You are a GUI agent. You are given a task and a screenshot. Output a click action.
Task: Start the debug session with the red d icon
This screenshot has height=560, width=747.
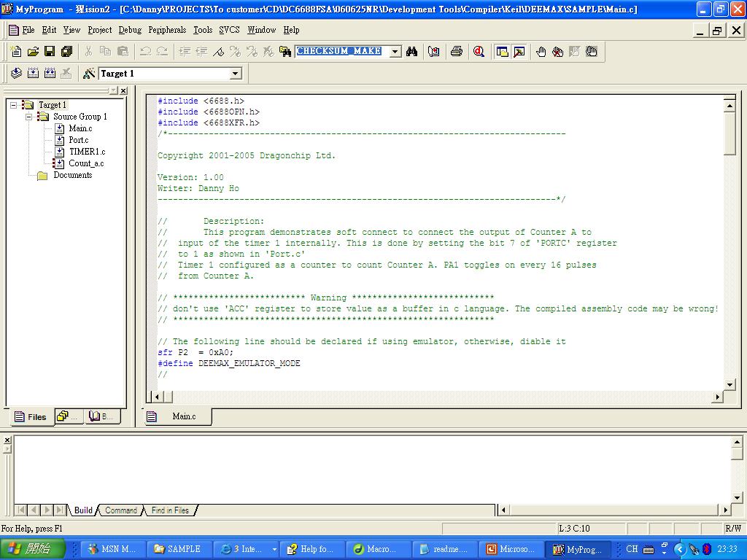[479, 52]
